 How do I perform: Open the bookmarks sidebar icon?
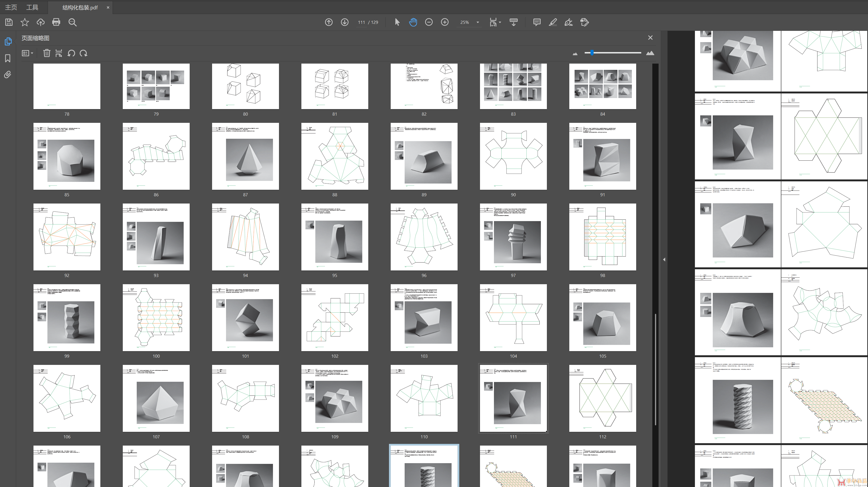tap(8, 58)
